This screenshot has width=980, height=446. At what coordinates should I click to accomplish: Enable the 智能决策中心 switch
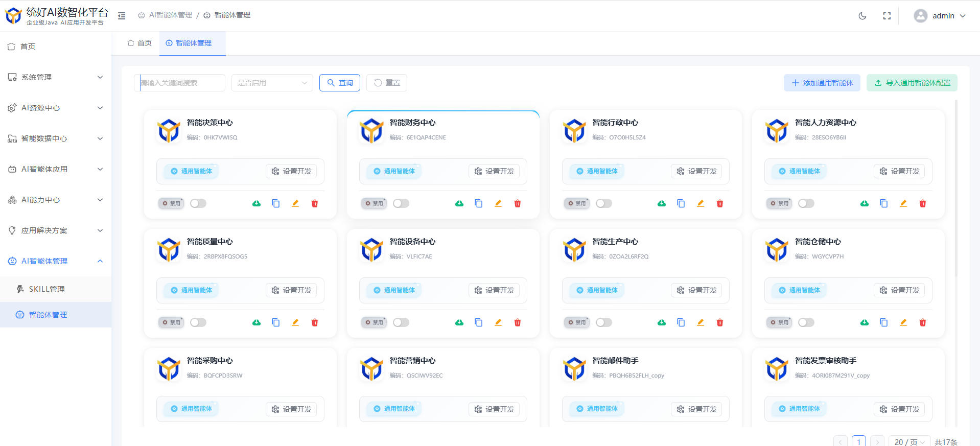pyautogui.click(x=198, y=203)
